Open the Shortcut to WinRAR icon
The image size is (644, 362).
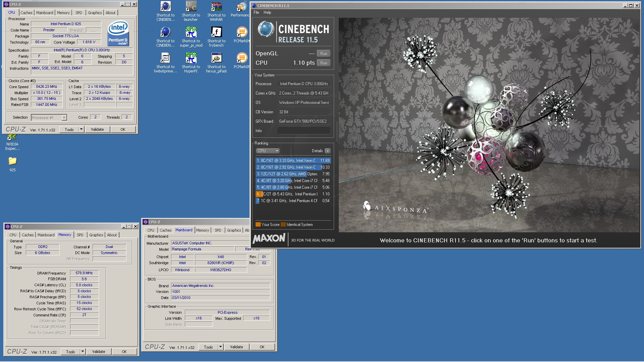tap(216, 11)
